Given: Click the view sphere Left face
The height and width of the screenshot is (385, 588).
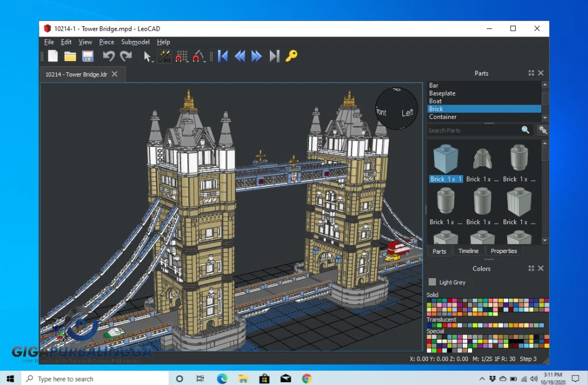Looking at the screenshot, I should pyautogui.click(x=407, y=113).
